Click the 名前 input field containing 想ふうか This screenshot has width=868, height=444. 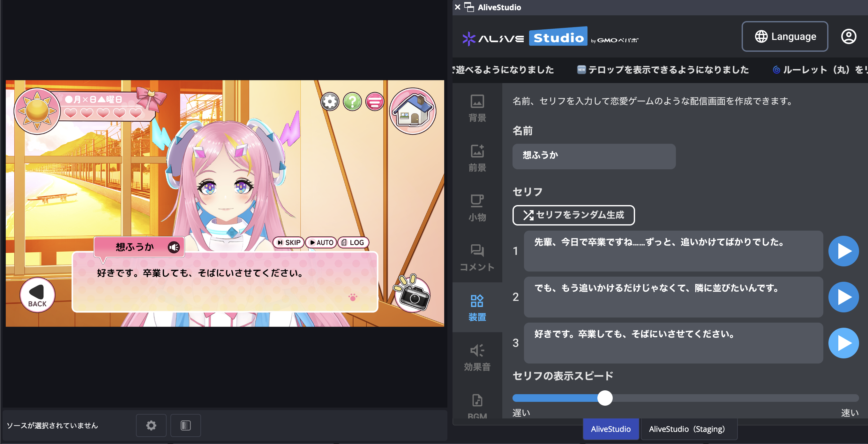click(594, 157)
